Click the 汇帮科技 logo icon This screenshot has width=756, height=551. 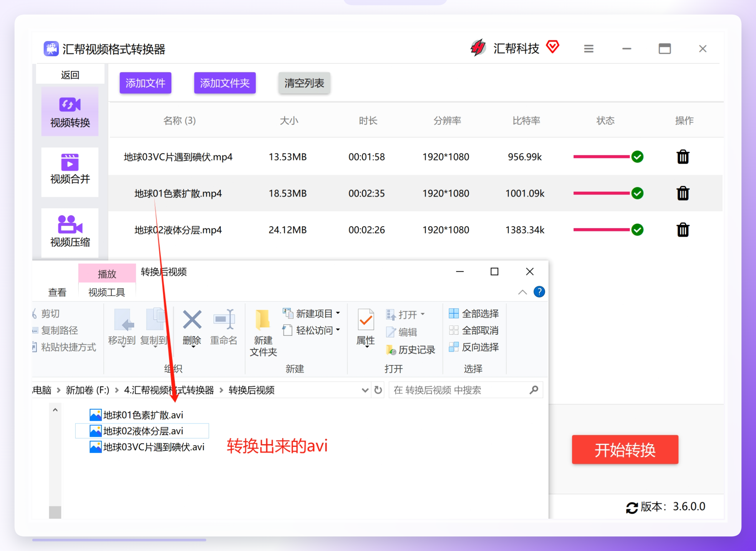(478, 48)
